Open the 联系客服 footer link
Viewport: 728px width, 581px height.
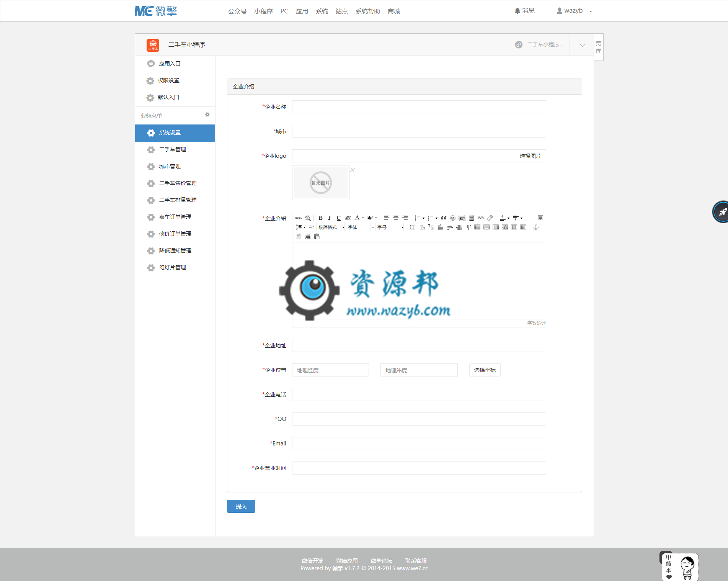click(416, 561)
